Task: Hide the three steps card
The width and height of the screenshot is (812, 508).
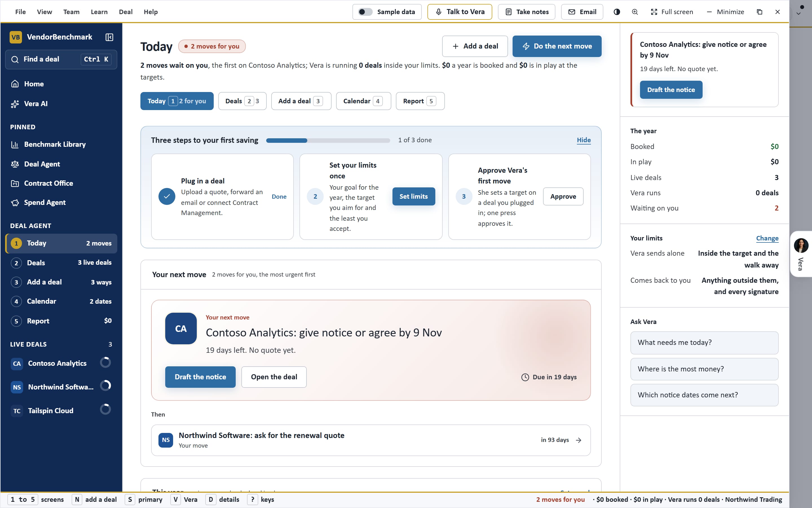Action: tap(584, 140)
